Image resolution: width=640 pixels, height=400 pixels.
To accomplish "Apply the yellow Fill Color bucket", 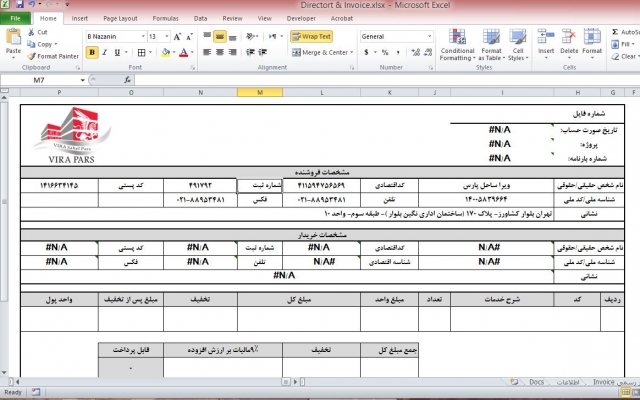I will [x=165, y=52].
